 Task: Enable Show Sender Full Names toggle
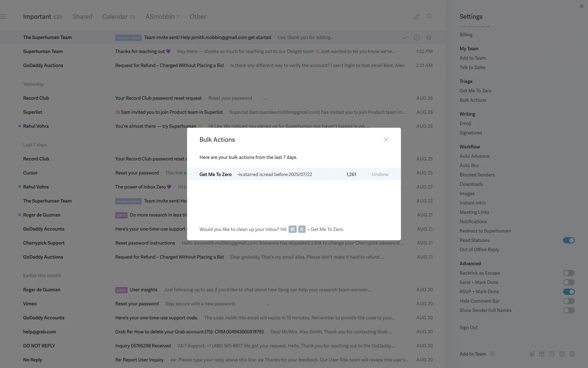(x=568, y=310)
